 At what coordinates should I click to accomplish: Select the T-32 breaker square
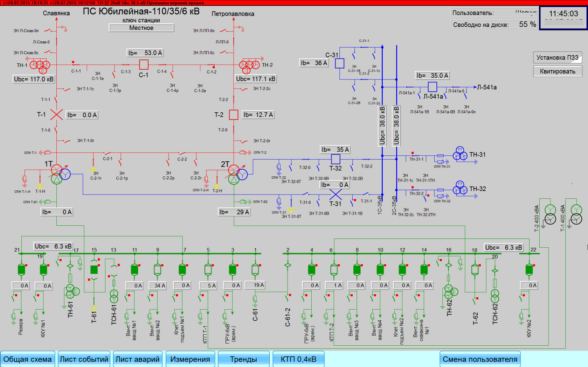tap(335, 159)
